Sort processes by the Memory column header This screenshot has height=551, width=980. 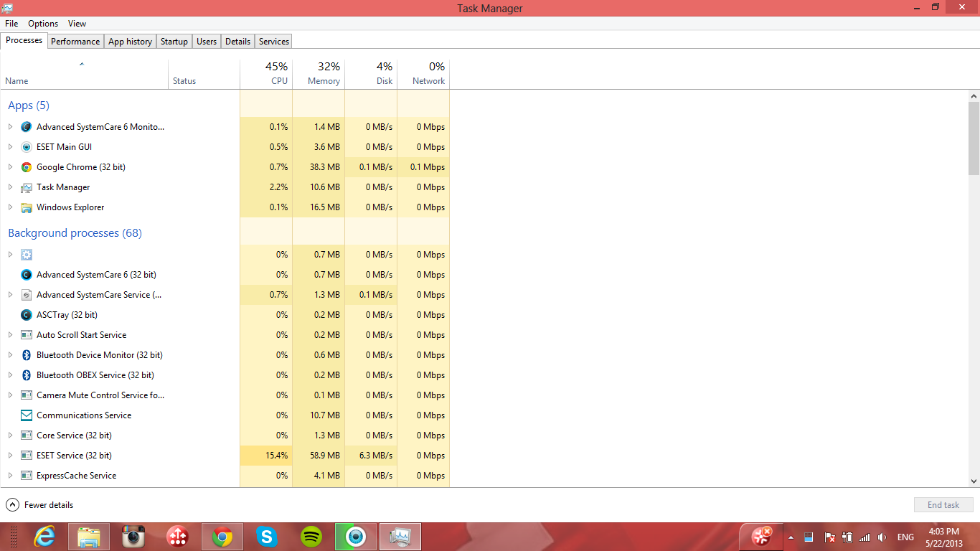(x=319, y=73)
